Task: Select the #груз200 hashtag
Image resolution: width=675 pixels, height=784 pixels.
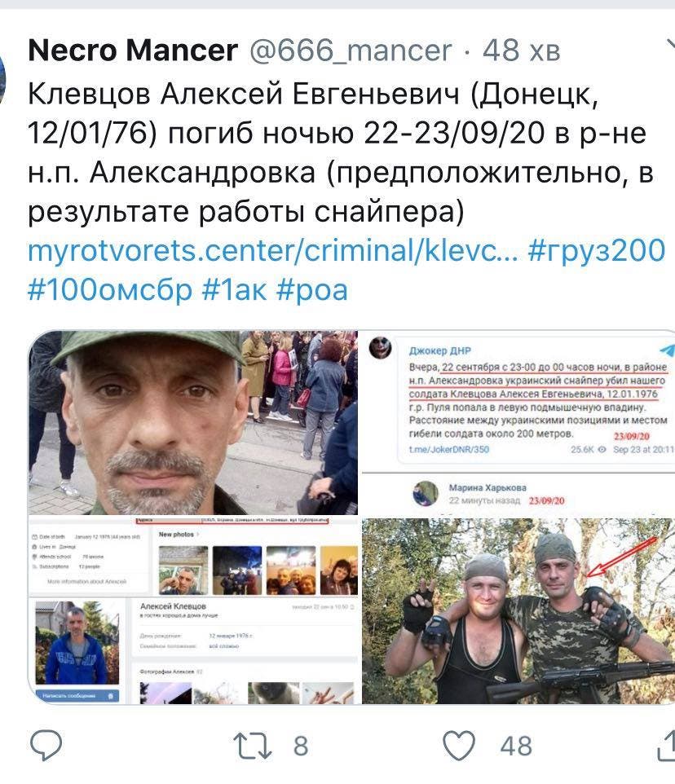Action: 597,250
